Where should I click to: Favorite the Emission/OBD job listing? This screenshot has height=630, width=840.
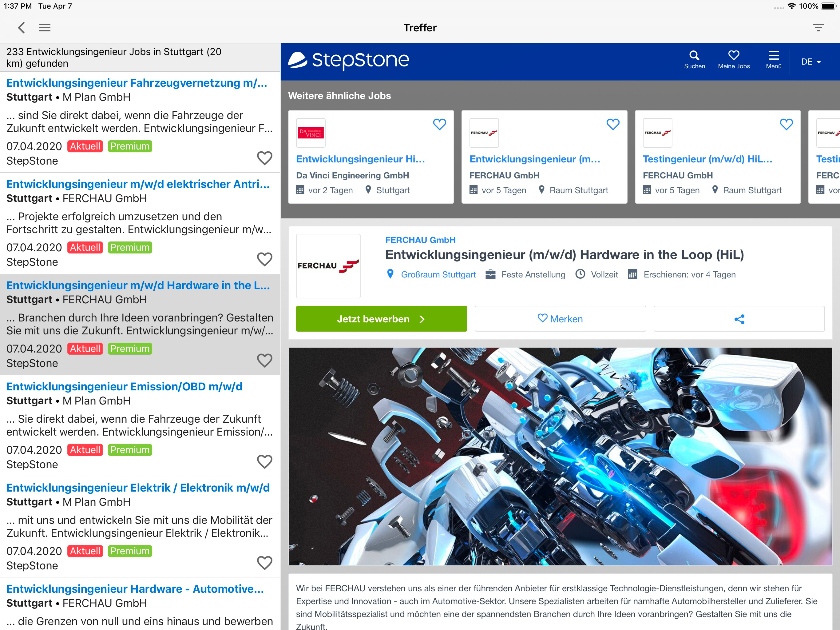tap(265, 461)
